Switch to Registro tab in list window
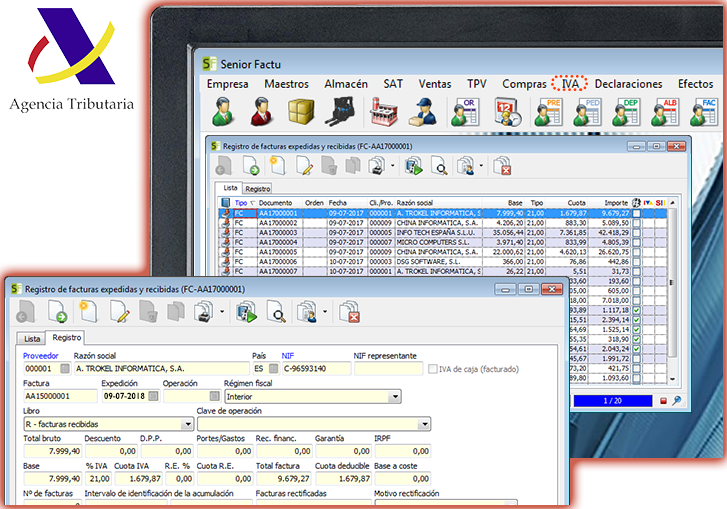Viewport: 727px width, 509px height. [258, 189]
